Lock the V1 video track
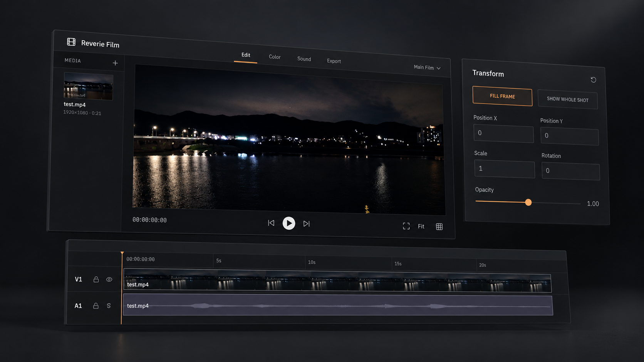This screenshot has width=644, height=362. (x=96, y=279)
